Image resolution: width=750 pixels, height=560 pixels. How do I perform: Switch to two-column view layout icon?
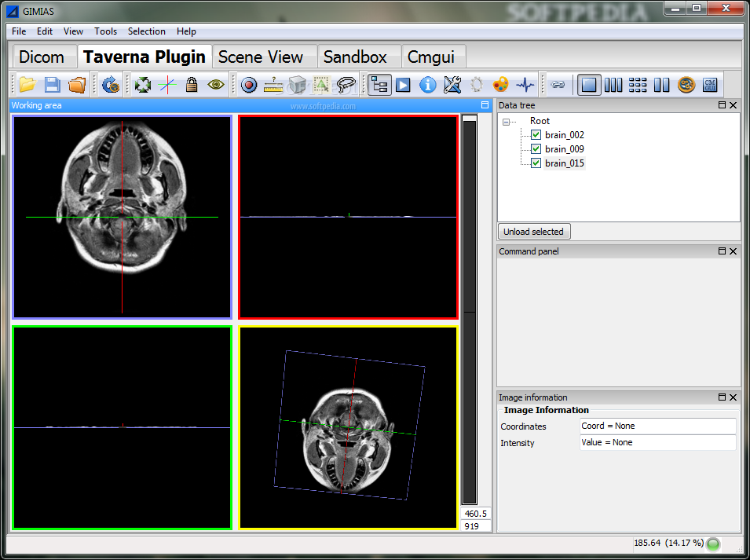click(x=661, y=85)
